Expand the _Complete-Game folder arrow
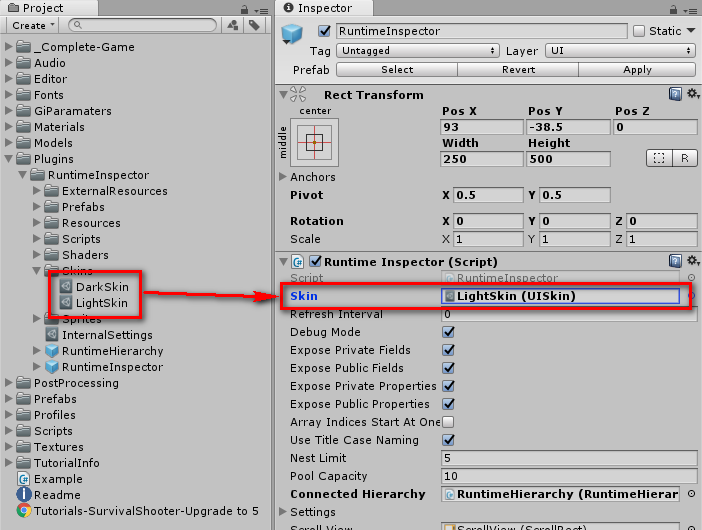Image resolution: width=702 pixels, height=530 pixels. click(x=9, y=47)
